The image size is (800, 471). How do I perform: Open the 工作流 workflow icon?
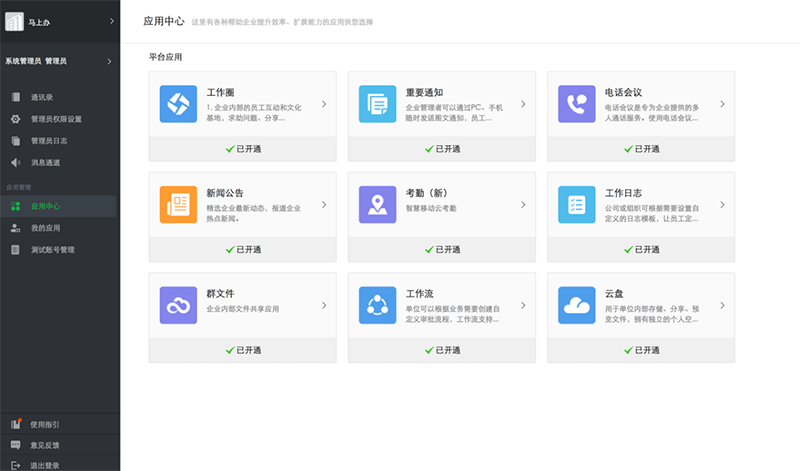(x=378, y=305)
